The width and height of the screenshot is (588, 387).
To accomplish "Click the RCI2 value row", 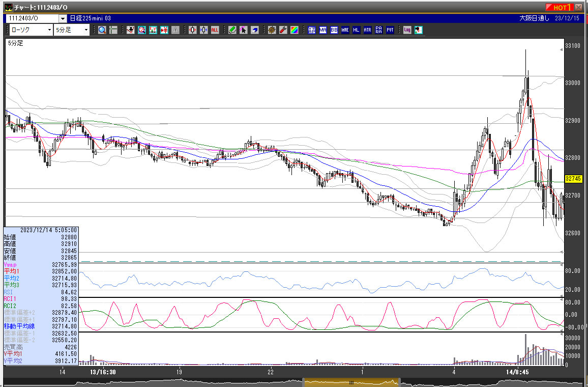I will coord(41,306).
